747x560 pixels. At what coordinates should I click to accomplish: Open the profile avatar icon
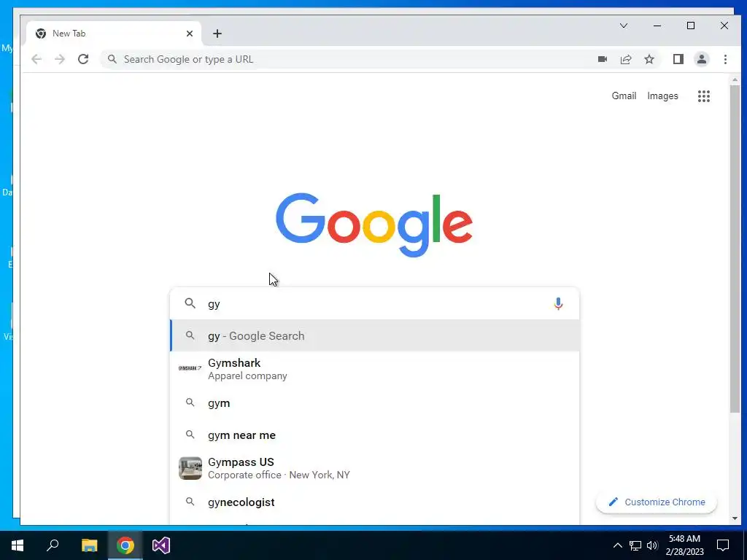click(x=701, y=59)
